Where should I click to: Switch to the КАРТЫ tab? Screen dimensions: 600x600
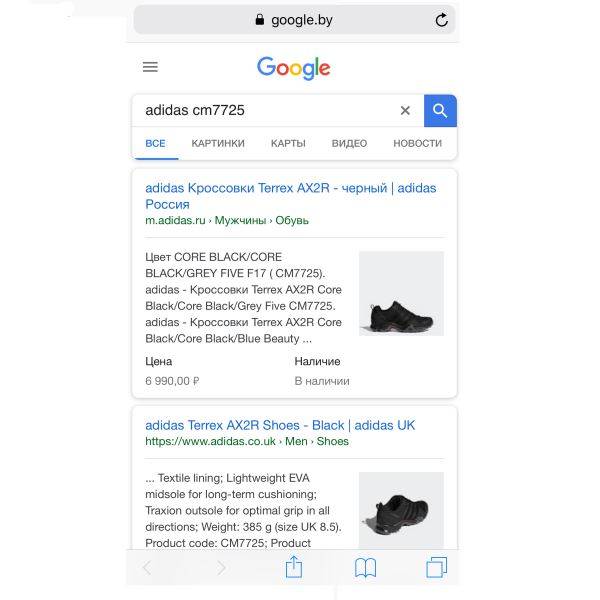[x=288, y=143]
